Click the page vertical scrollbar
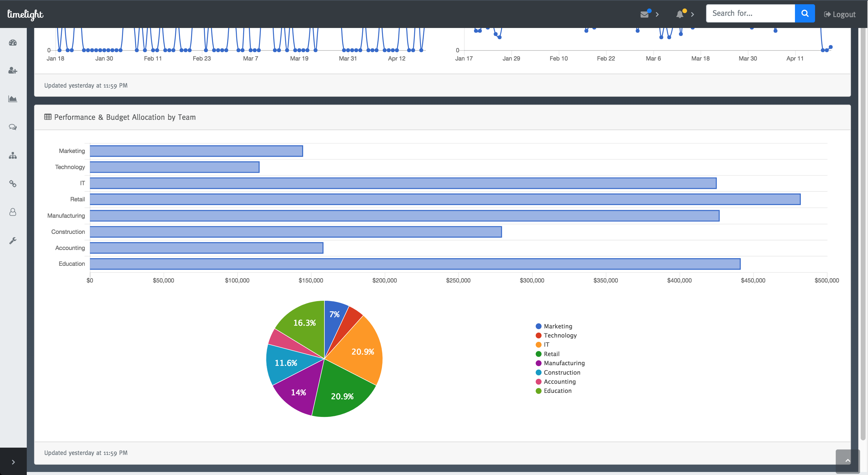The height and width of the screenshot is (475, 868). click(863, 234)
